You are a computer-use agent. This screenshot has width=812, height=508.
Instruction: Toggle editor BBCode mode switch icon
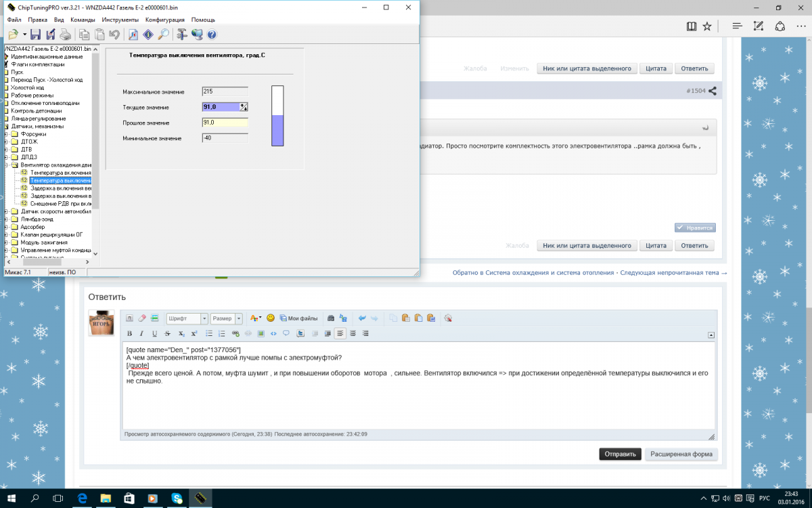(129, 318)
